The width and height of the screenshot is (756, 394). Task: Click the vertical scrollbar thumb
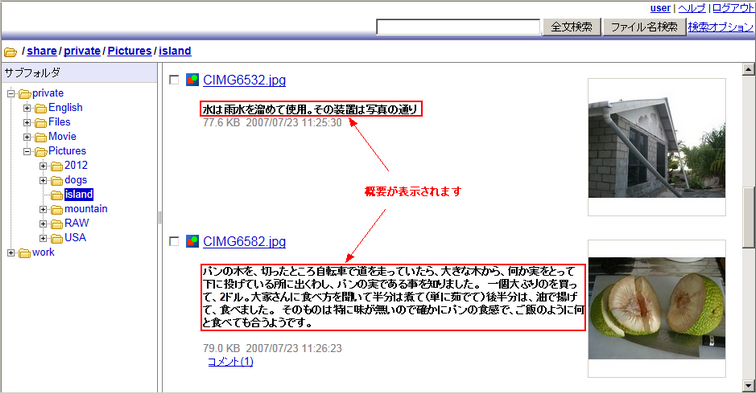[x=748, y=217]
